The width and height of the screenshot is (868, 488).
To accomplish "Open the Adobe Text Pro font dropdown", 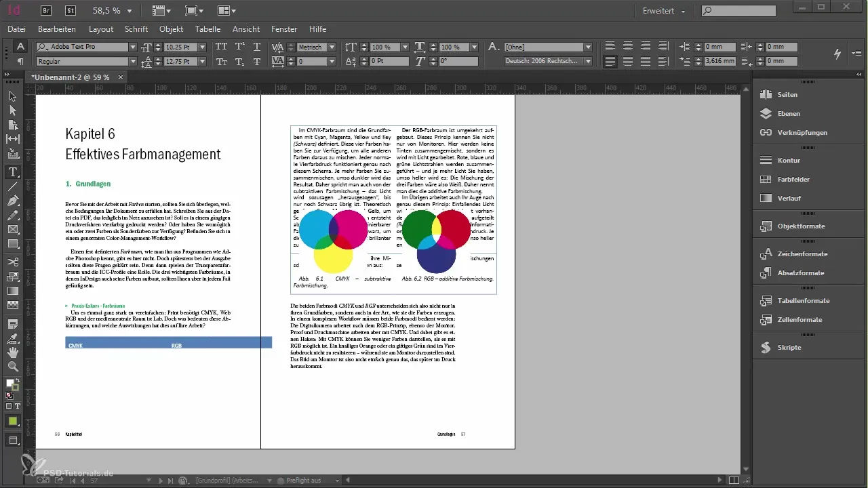I will pos(133,47).
